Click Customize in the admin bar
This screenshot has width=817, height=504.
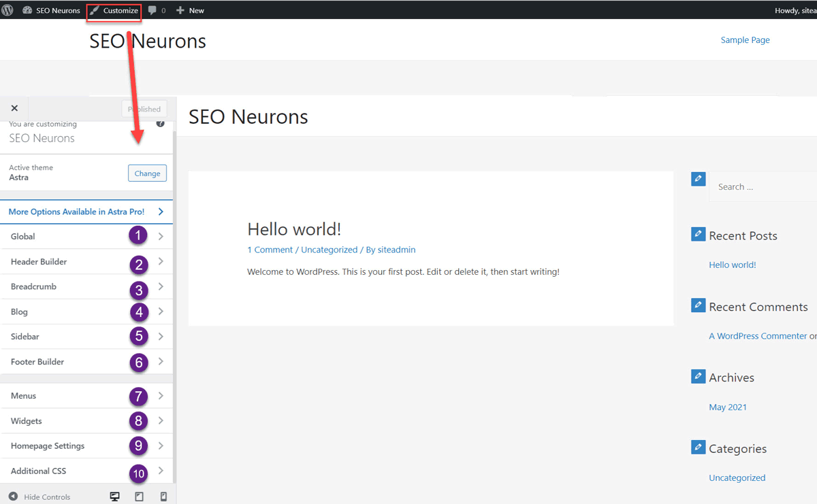pyautogui.click(x=114, y=11)
